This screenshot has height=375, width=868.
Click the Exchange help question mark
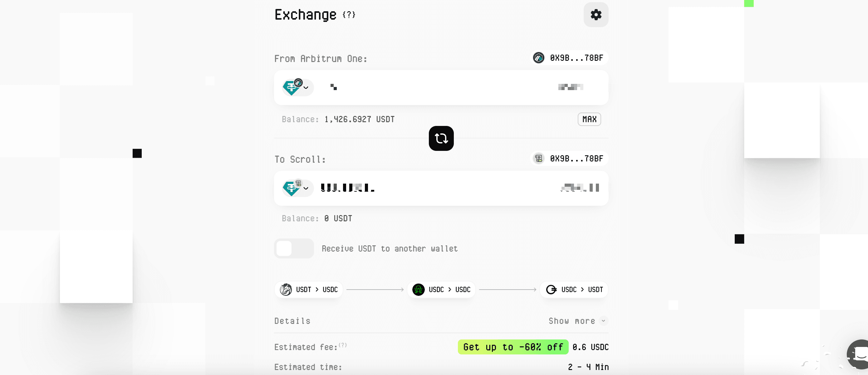pos(349,14)
